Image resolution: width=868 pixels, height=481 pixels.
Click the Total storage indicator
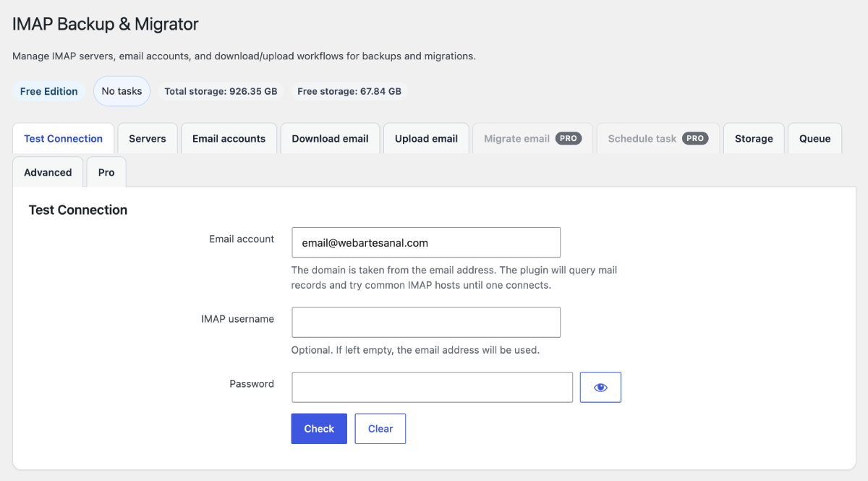(x=221, y=91)
